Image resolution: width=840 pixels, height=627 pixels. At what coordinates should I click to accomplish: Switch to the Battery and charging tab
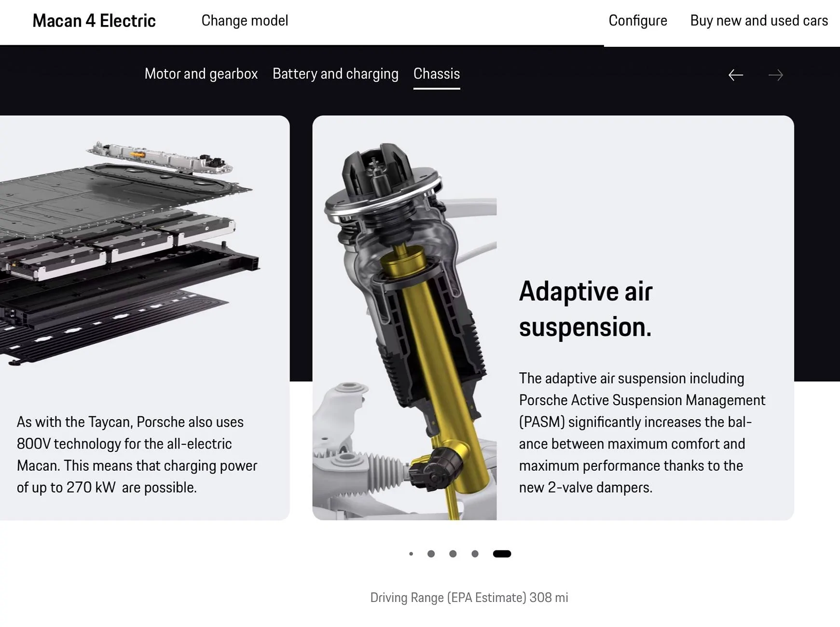pos(335,74)
